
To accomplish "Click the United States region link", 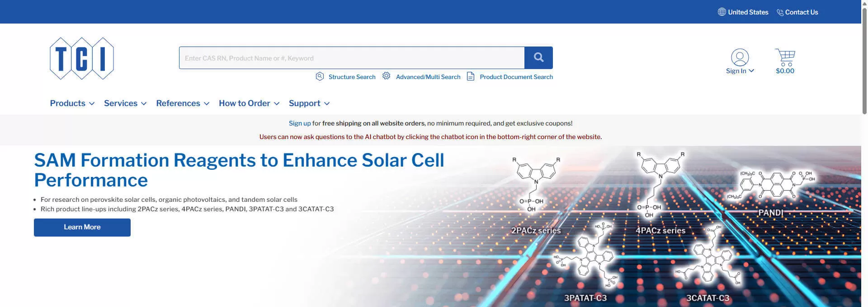I will [x=748, y=12].
